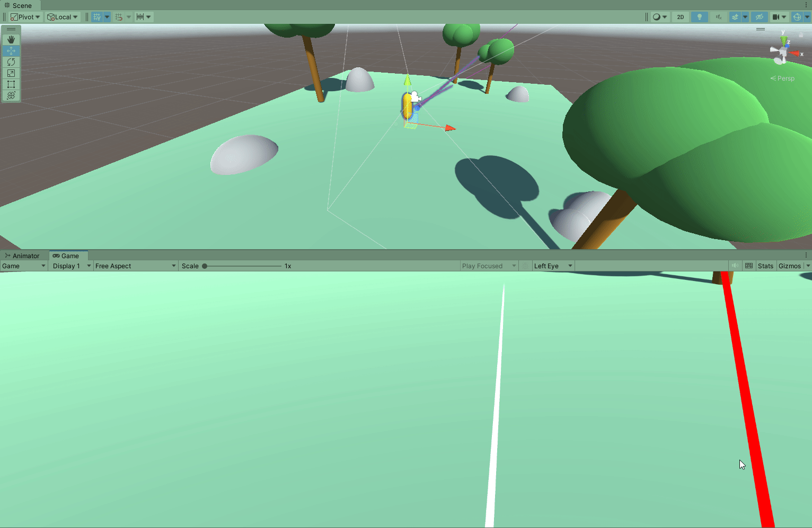This screenshot has width=812, height=528.
Task: Toggle 2D view mode
Action: click(x=681, y=17)
